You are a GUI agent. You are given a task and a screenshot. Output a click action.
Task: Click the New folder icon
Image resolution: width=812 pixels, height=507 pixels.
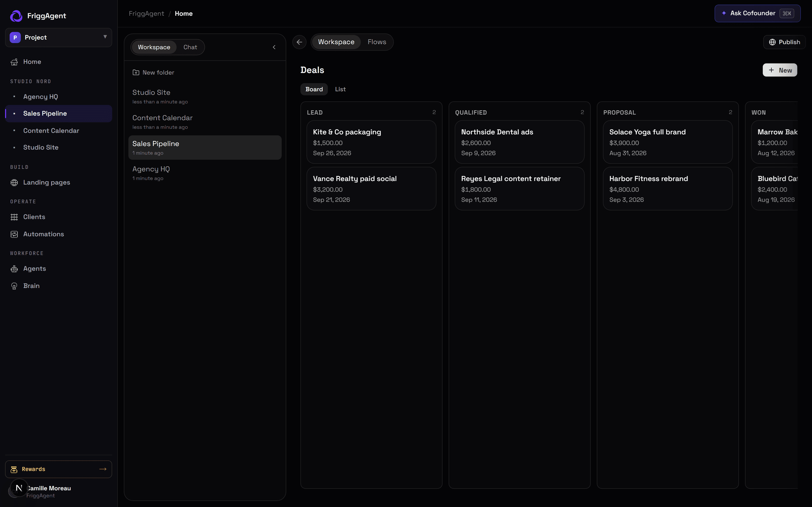(x=136, y=73)
